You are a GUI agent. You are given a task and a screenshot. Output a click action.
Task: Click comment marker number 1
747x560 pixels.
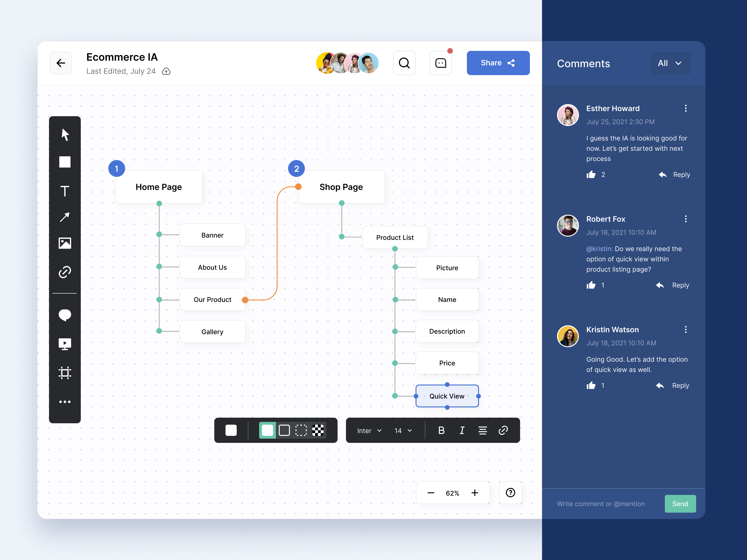[x=116, y=168]
